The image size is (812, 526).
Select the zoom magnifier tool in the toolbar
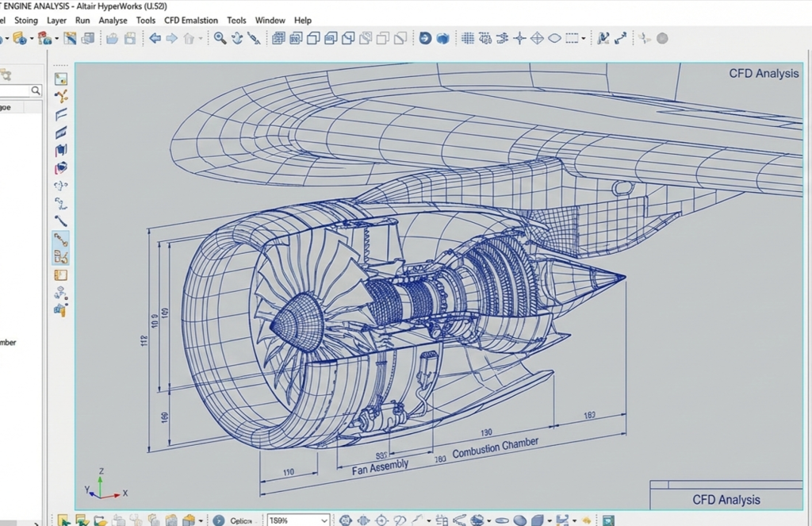pos(219,37)
